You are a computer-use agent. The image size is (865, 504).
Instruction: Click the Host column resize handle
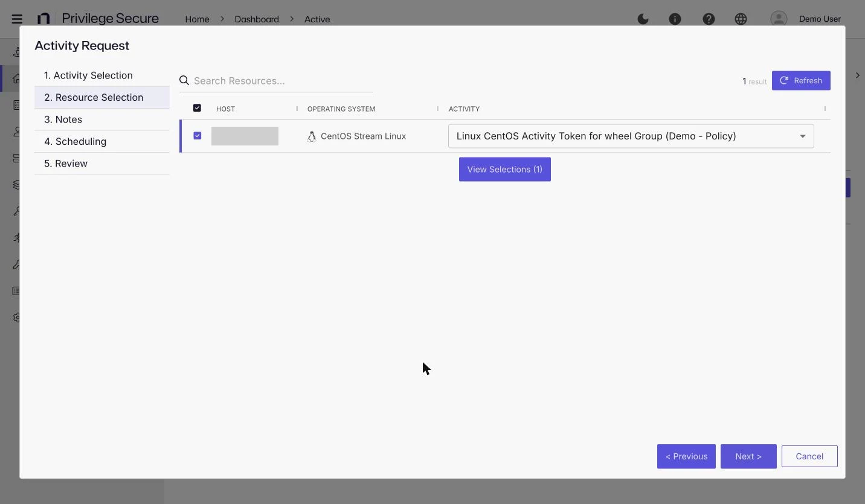(x=297, y=109)
